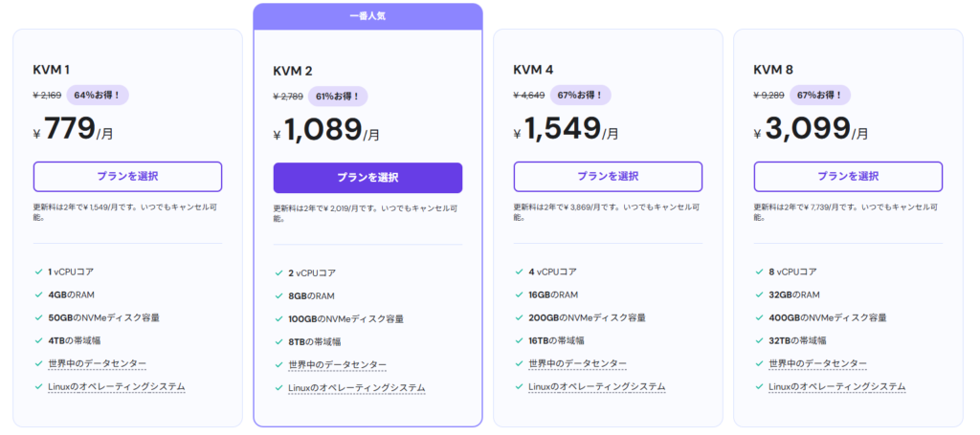980x435 pixels.
Task: Click the 一番人気 banner above KVM 2
Action: coord(367,16)
